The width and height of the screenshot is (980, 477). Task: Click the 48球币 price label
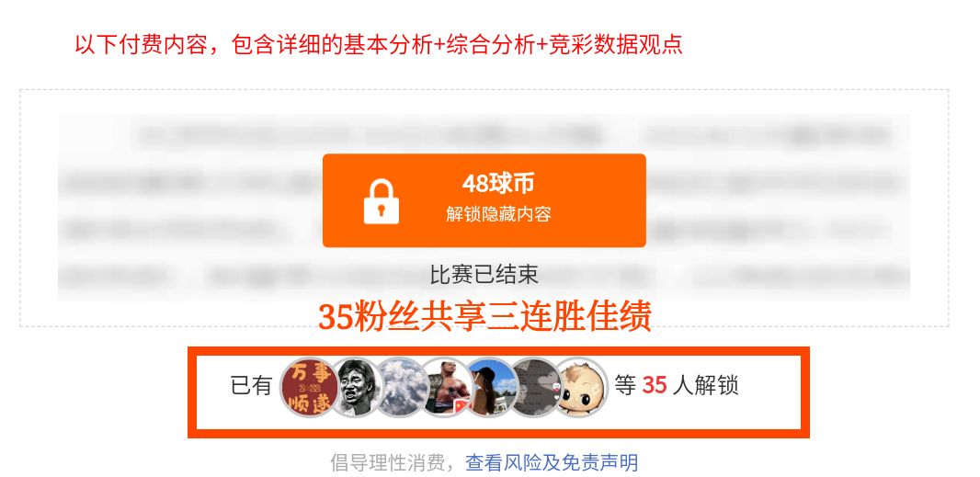tap(498, 184)
